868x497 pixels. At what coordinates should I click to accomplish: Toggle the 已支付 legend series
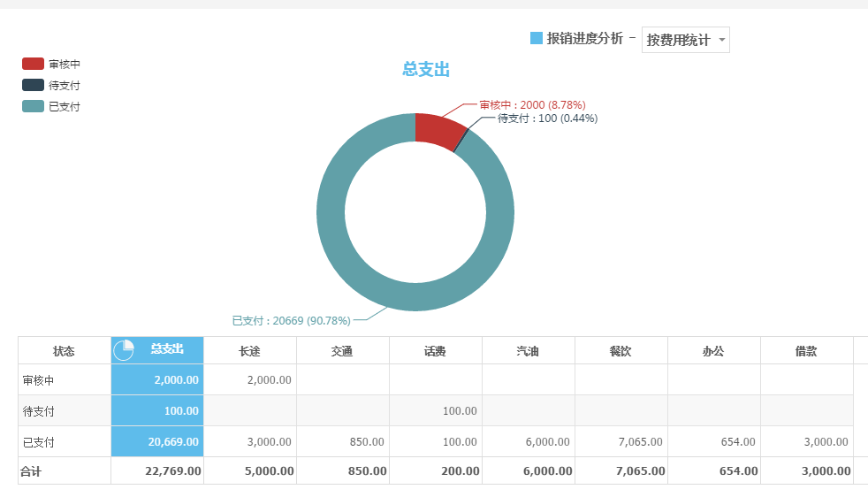[x=51, y=107]
